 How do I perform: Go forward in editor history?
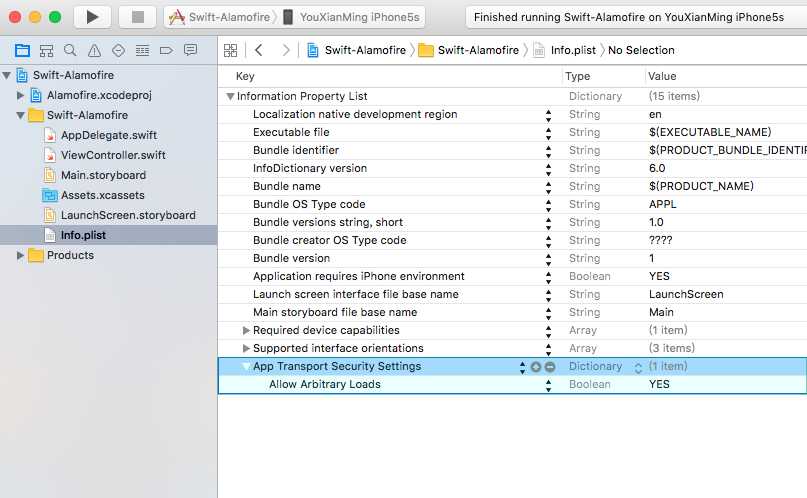coord(286,50)
